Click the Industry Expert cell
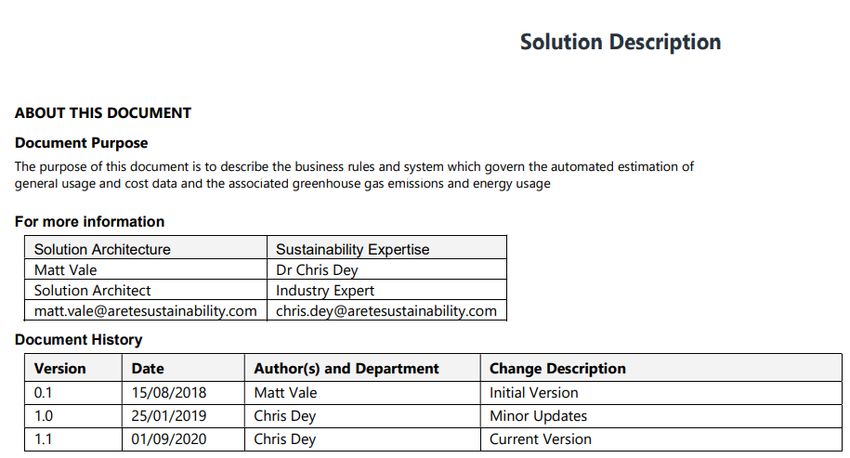850x458 pixels. tap(387, 290)
